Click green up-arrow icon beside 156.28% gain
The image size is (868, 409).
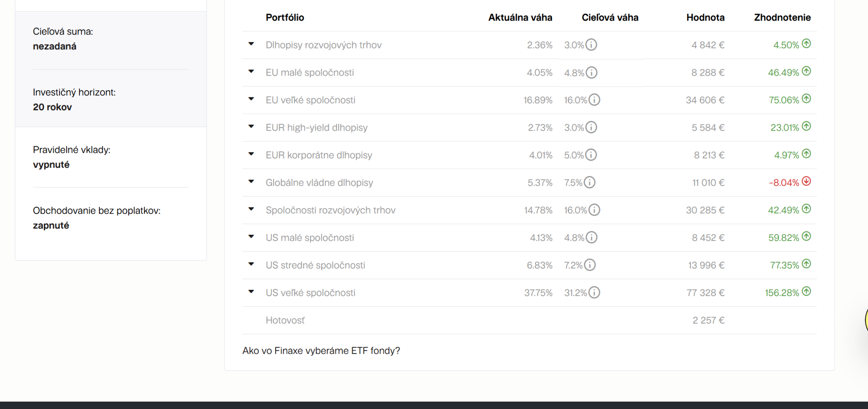[x=806, y=292]
